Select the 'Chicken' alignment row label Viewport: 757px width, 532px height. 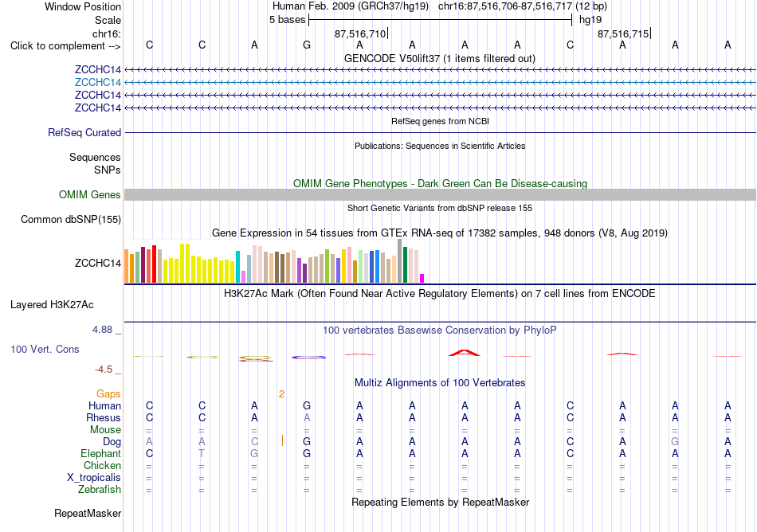[x=102, y=465]
